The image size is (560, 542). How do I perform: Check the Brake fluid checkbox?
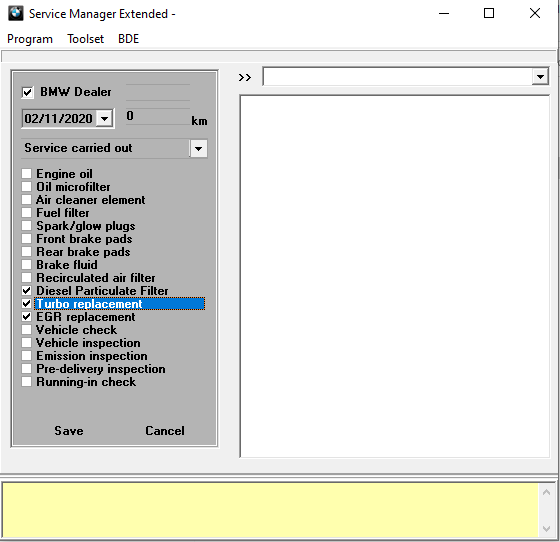26,265
